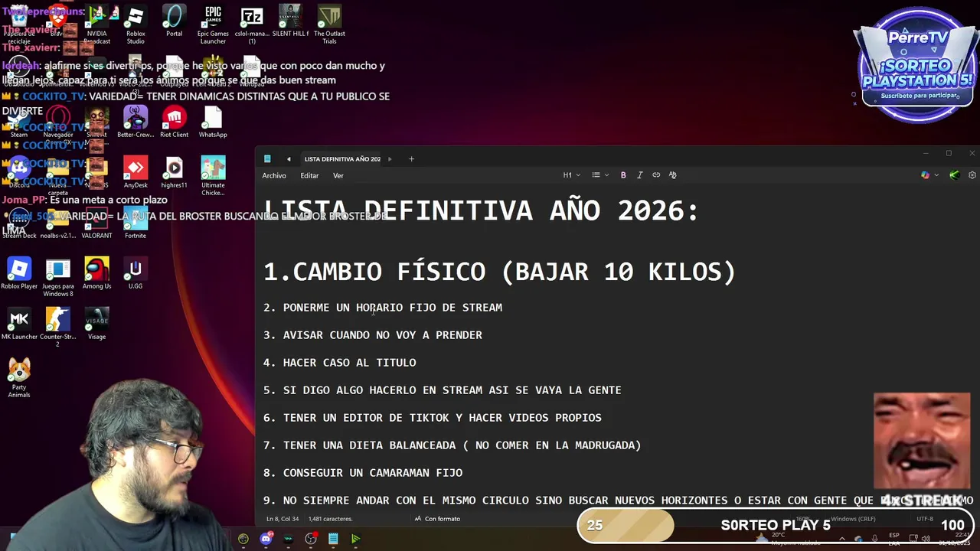Viewport: 980px width, 551px height.
Task: Open Roblox Player desktop shortcut
Action: [19, 274]
